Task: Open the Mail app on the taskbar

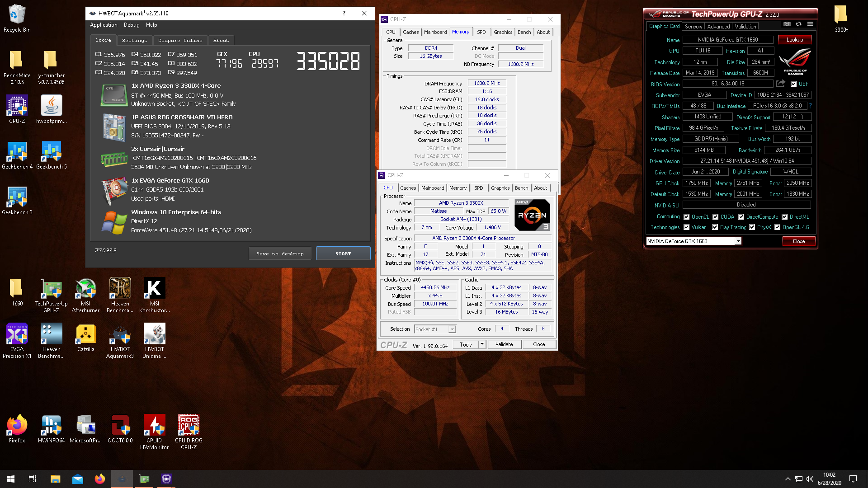Action: tap(77, 479)
